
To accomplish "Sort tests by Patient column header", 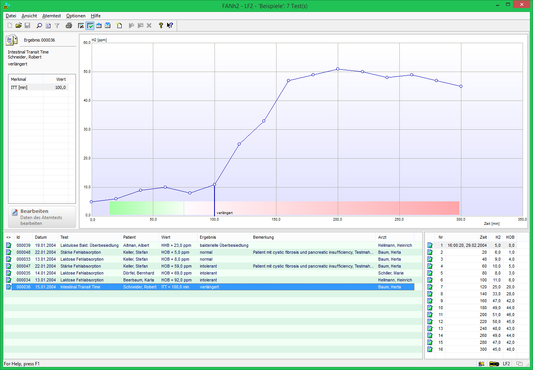I will (140, 237).
